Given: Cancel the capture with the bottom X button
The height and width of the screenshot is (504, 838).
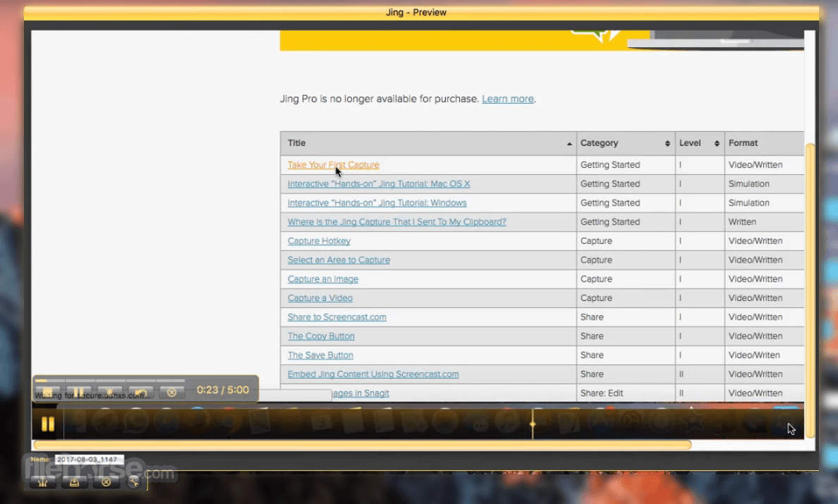Looking at the screenshot, I should point(106,482).
